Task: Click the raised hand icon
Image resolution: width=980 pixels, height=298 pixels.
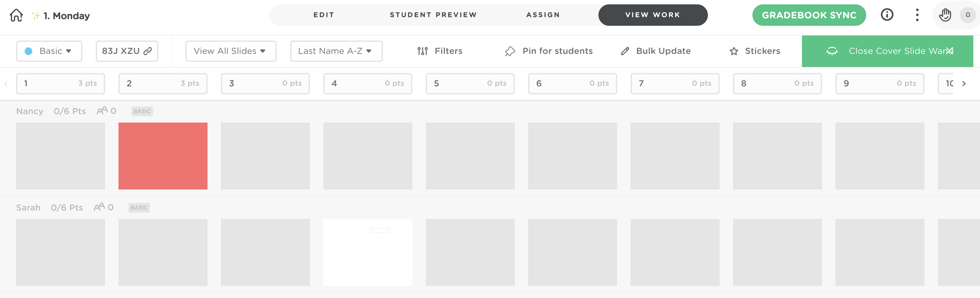Action: coord(945,15)
